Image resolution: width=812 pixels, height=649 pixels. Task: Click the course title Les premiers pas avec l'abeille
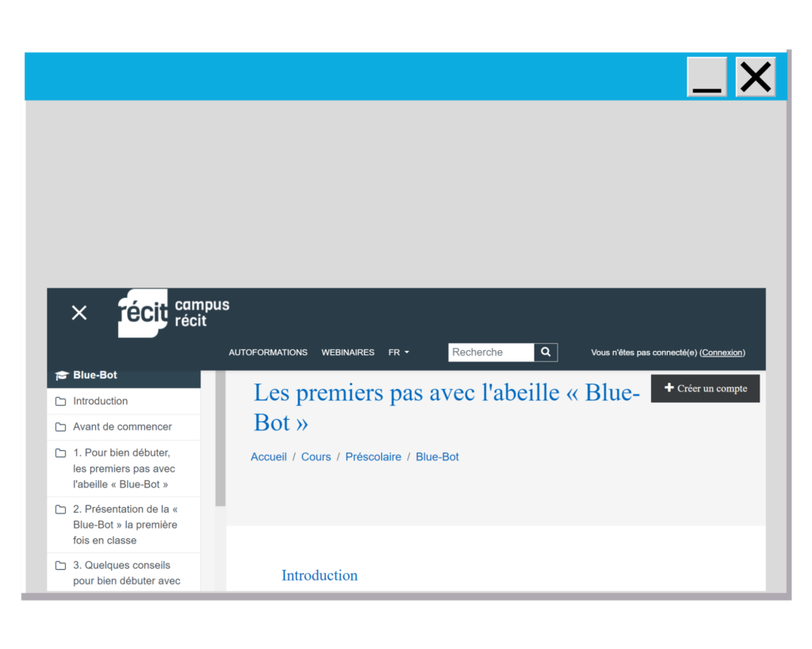(x=446, y=408)
